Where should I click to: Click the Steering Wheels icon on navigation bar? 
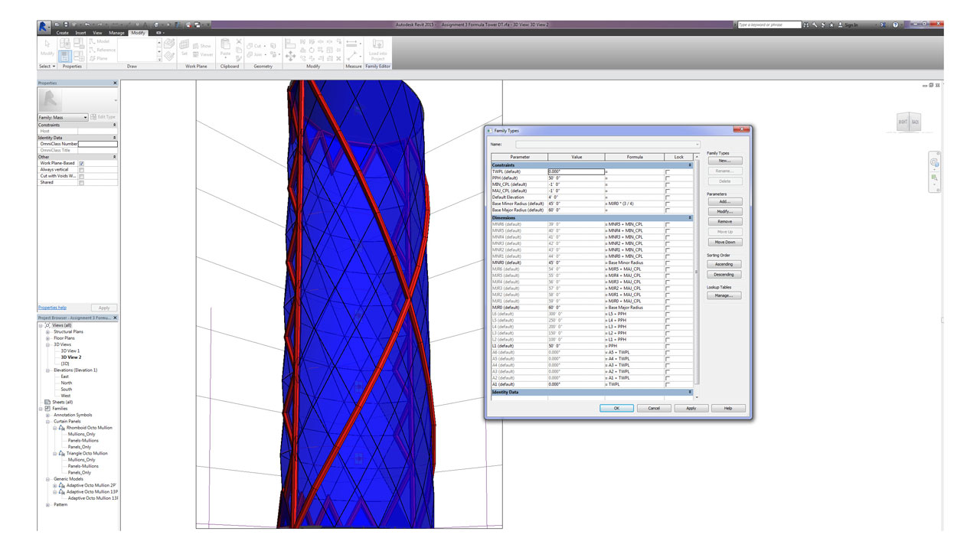(x=934, y=162)
